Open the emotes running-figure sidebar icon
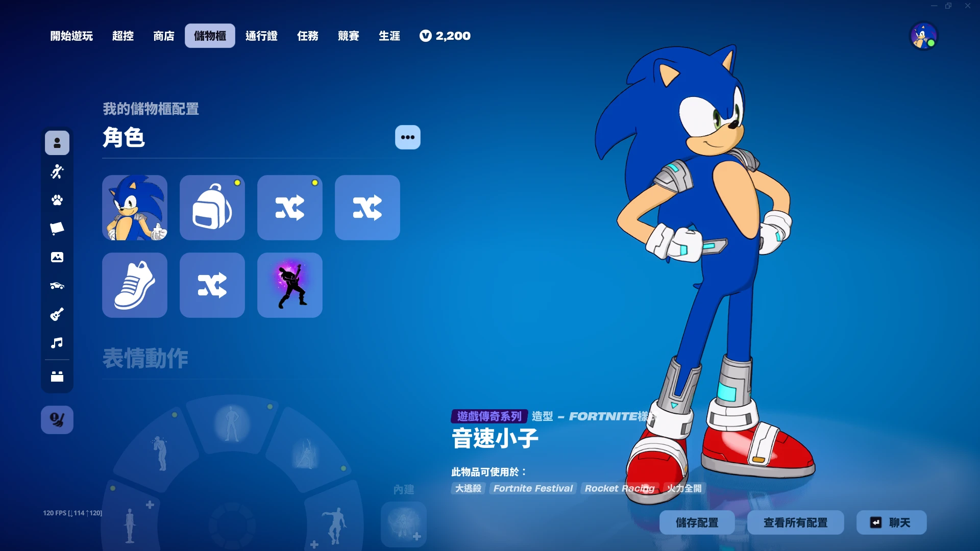 [x=57, y=171]
